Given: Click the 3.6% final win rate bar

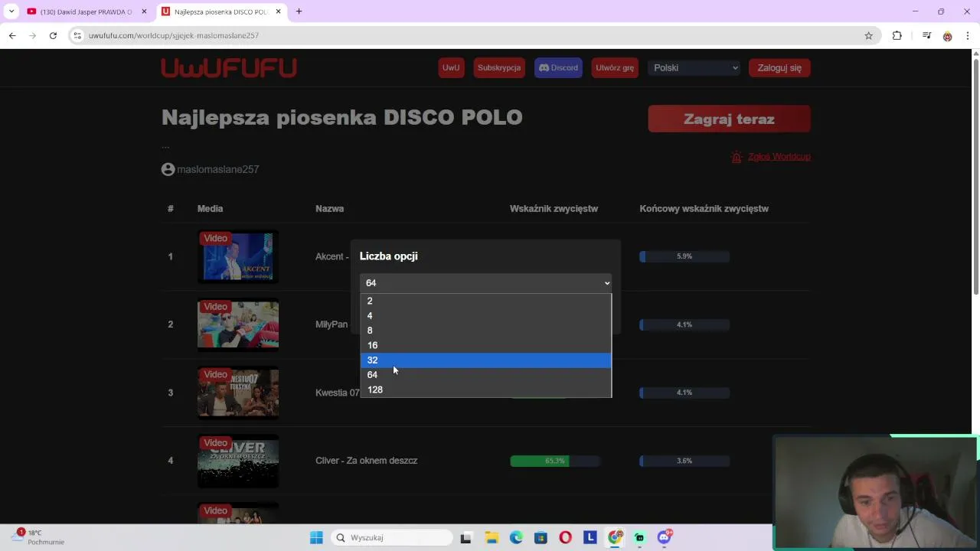Looking at the screenshot, I should coord(684,461).
